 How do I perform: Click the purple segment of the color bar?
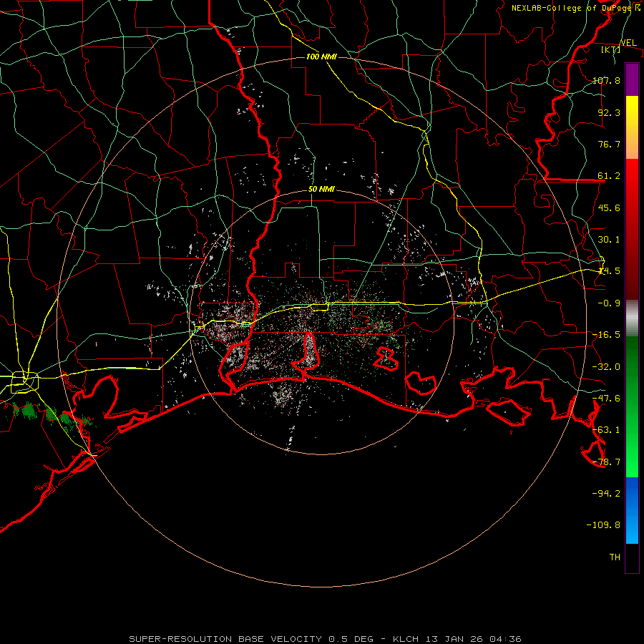tap(632, 79)
